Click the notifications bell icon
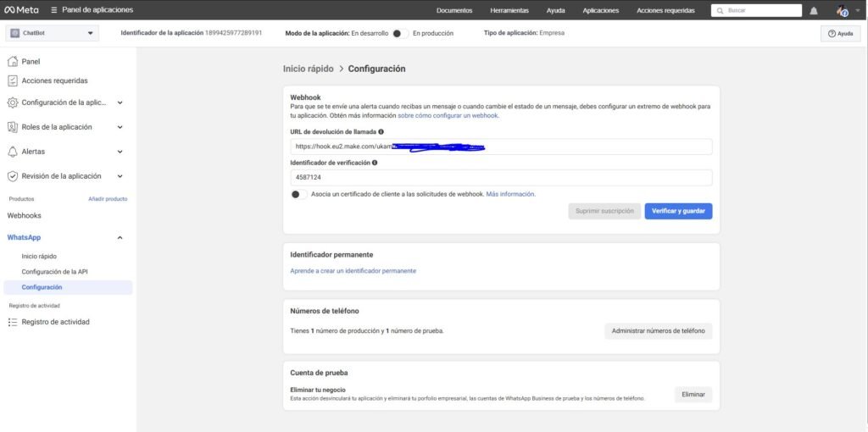Image resolution: width=868 pixels, height=432 pixels. pos(814,11)
